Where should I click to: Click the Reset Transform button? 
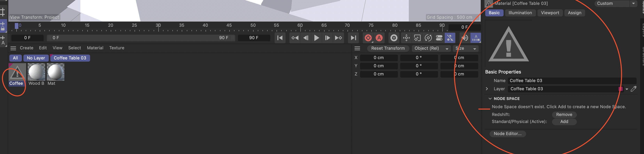[x=388, y=49]
